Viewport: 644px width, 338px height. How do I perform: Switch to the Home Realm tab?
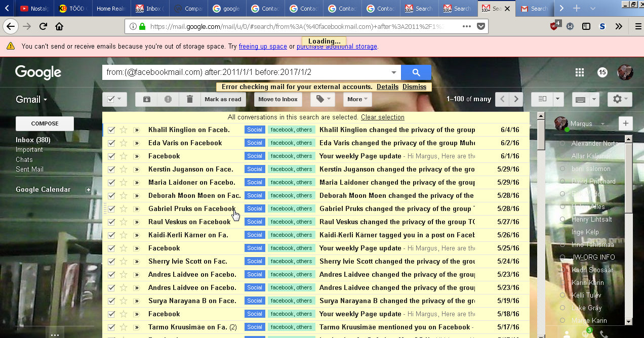(x=110, y=8)
